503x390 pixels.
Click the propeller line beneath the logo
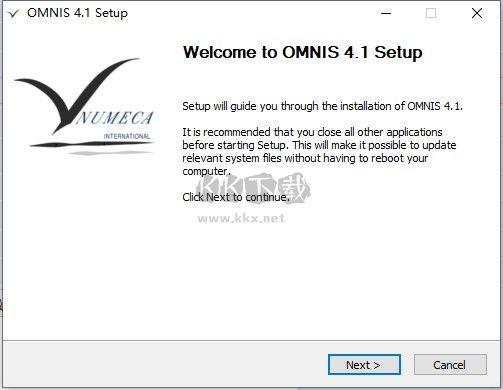pyautogui.click(x=92, y=145)
